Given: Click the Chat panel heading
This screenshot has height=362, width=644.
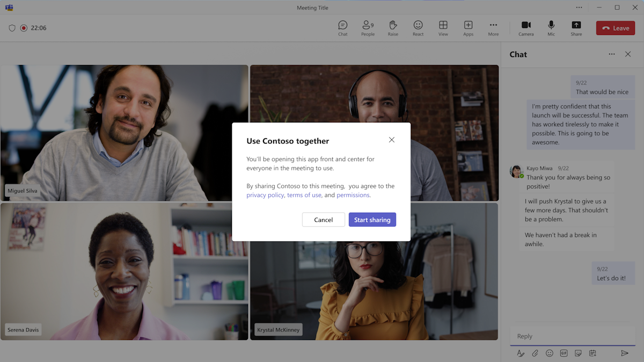Looking at the screenshot, I should (518, 54).
